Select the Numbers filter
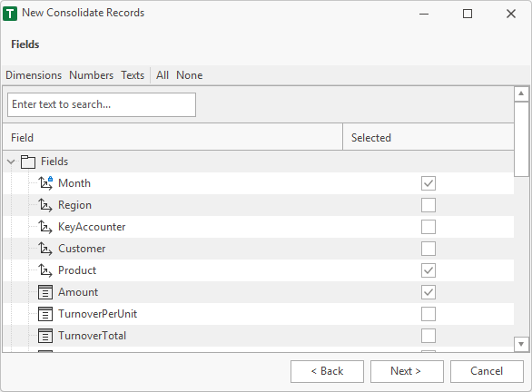 92,75
